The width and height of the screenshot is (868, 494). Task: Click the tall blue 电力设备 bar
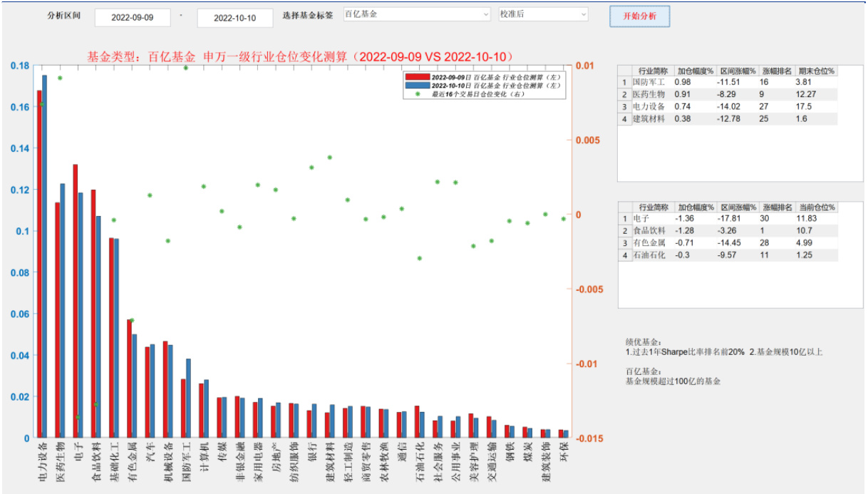(44, 257)
